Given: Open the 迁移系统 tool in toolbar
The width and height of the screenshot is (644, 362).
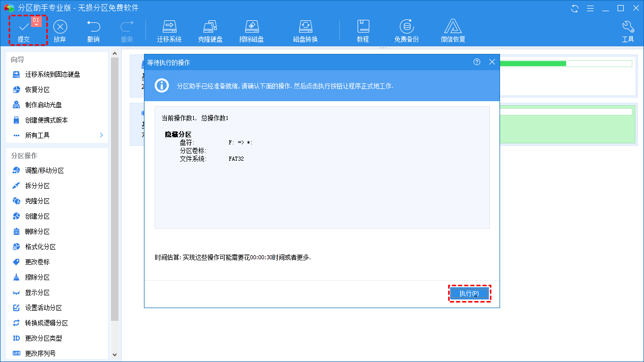Looking at the screenshot, I should coord(169,31).
